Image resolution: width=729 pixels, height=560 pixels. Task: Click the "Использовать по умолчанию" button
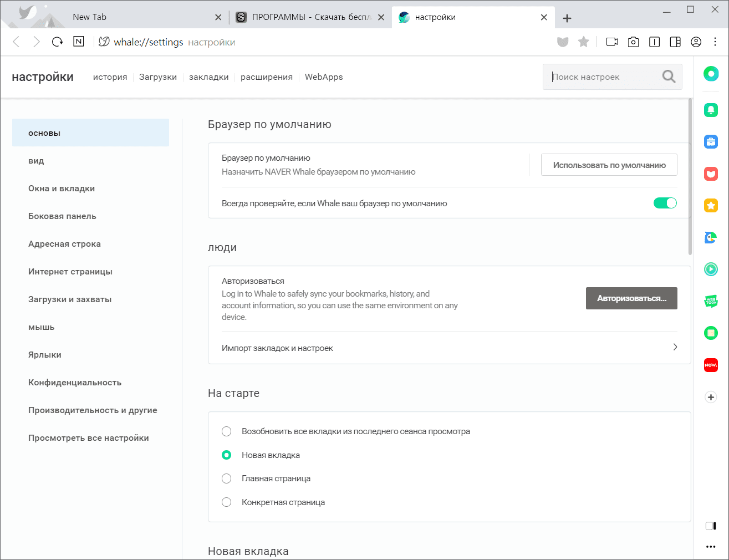(609, 165)
